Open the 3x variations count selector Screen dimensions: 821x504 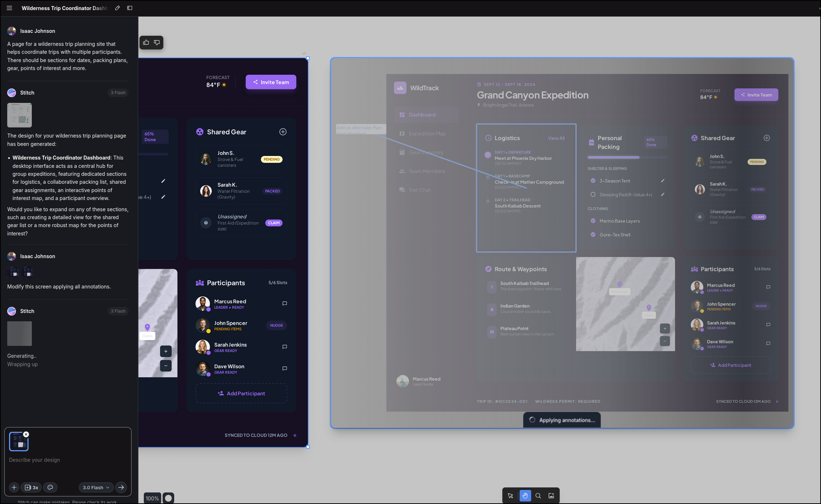(x=31, y=487)
